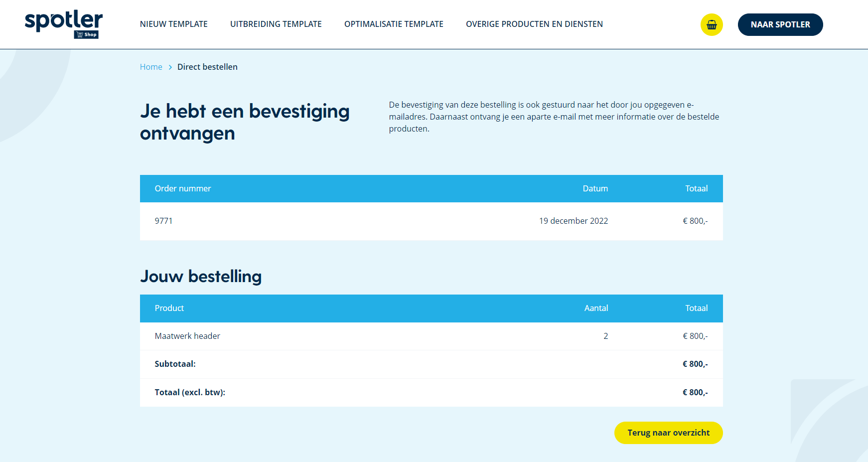Click the Subtotaal label

tap(175, 364)
